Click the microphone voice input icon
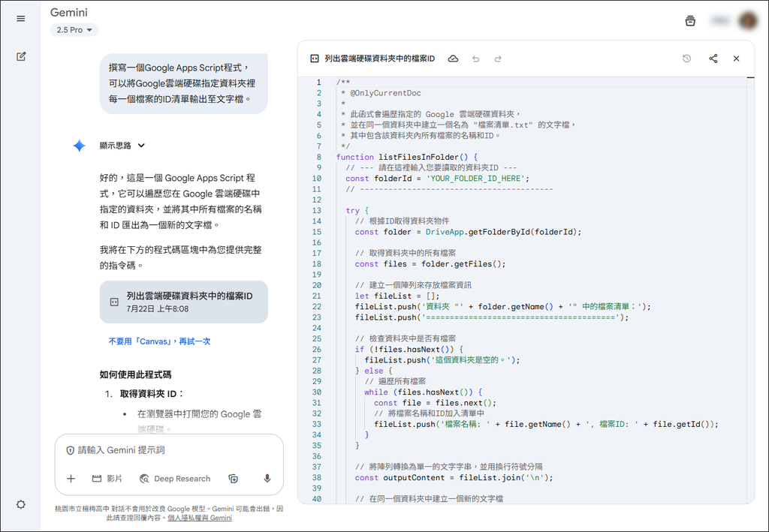769x532 pixels. point(267,479)
